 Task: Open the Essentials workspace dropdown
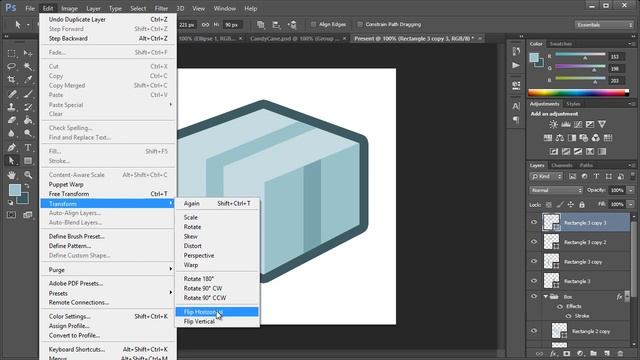(603, 25)
